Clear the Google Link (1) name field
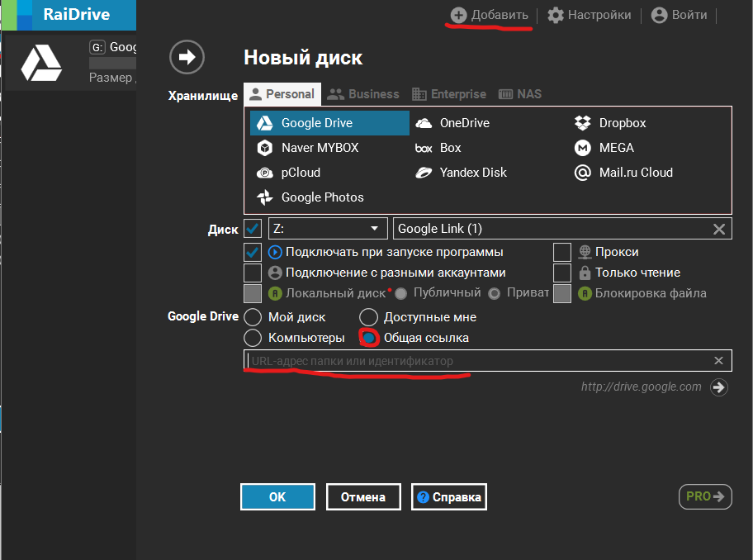Viewport: 753px width, 560px height. (x=719, y=229)
